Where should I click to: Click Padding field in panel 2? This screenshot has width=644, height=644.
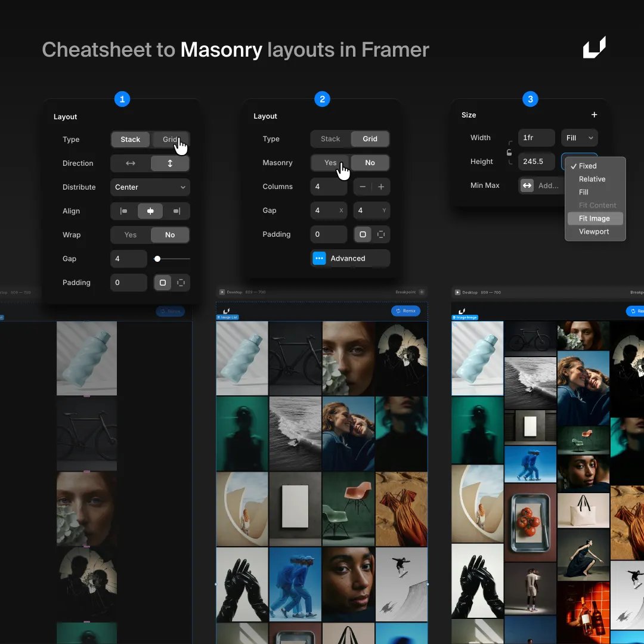tap(329, 234)
